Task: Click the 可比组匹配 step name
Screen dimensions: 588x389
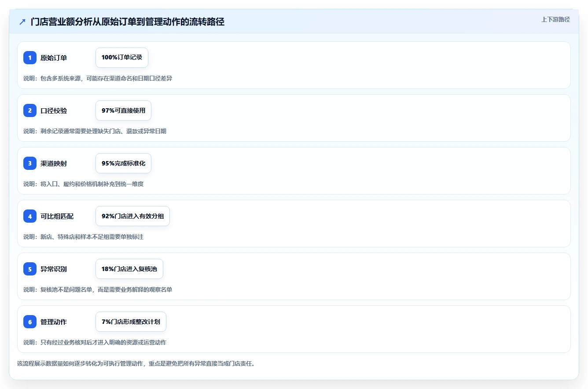Action: 57,216
